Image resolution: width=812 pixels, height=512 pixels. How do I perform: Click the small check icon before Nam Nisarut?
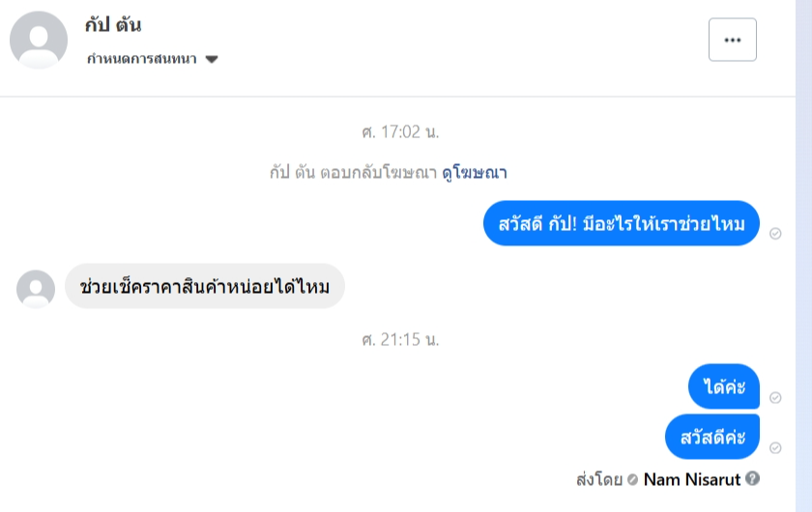pyautogui.click(x=632, y=479)
